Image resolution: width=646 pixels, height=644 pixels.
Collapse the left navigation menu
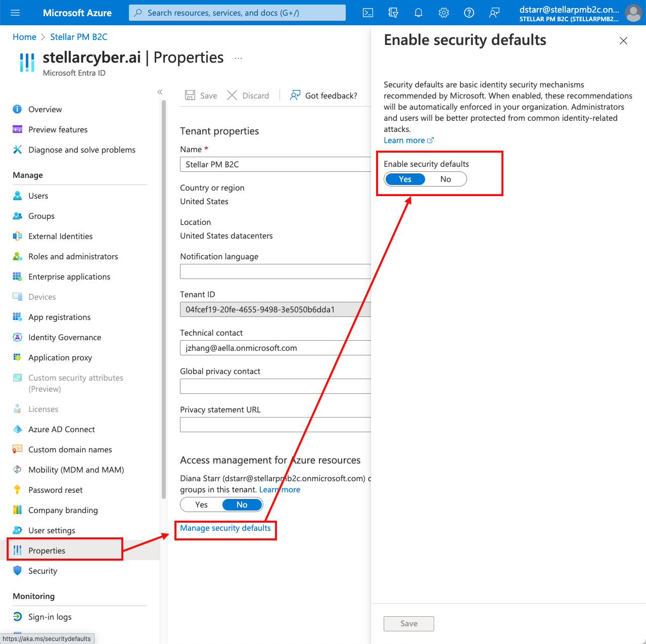(x=160, y=92)
